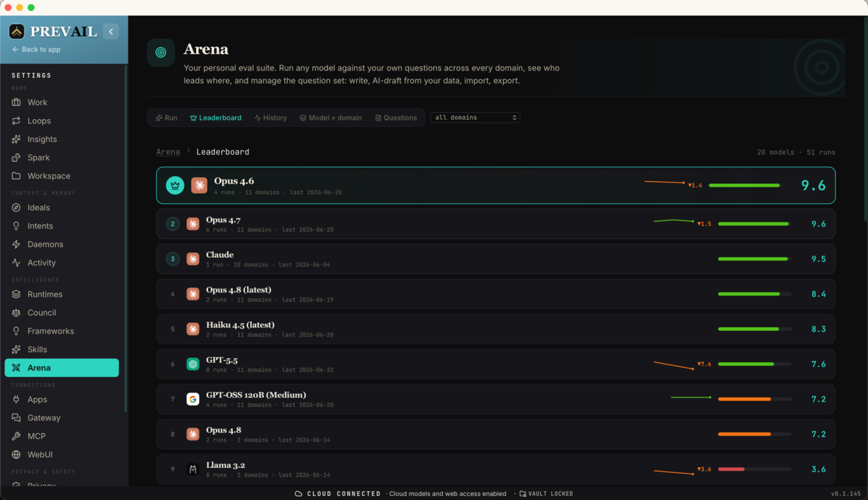
Task: Open Daemons in sidebar
Action: pos(62,244)
